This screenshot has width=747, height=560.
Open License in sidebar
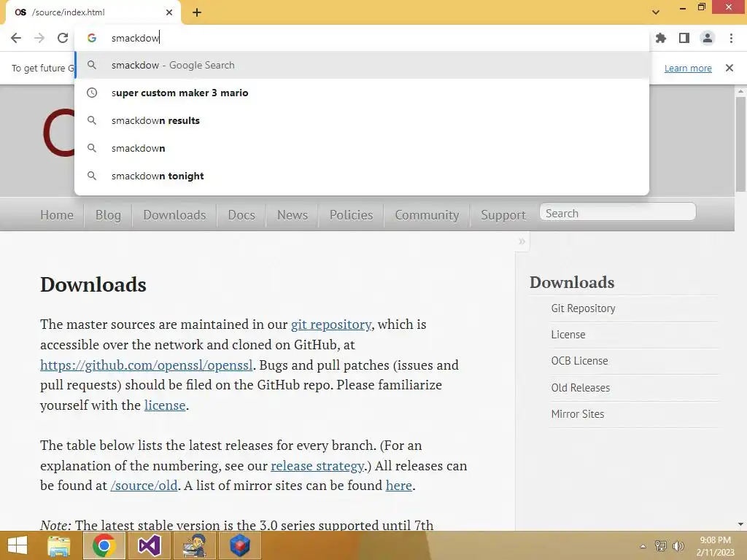click(x=568, y=335)
